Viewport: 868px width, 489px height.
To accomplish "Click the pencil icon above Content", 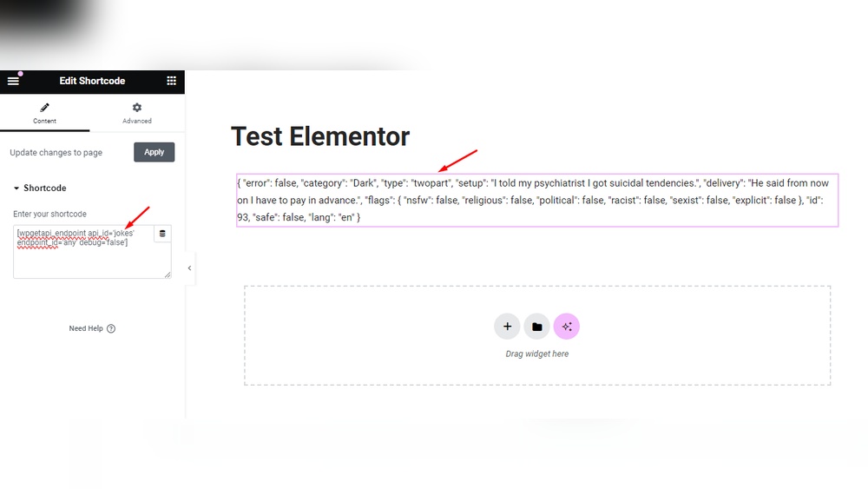I will [x=45, y=108].
